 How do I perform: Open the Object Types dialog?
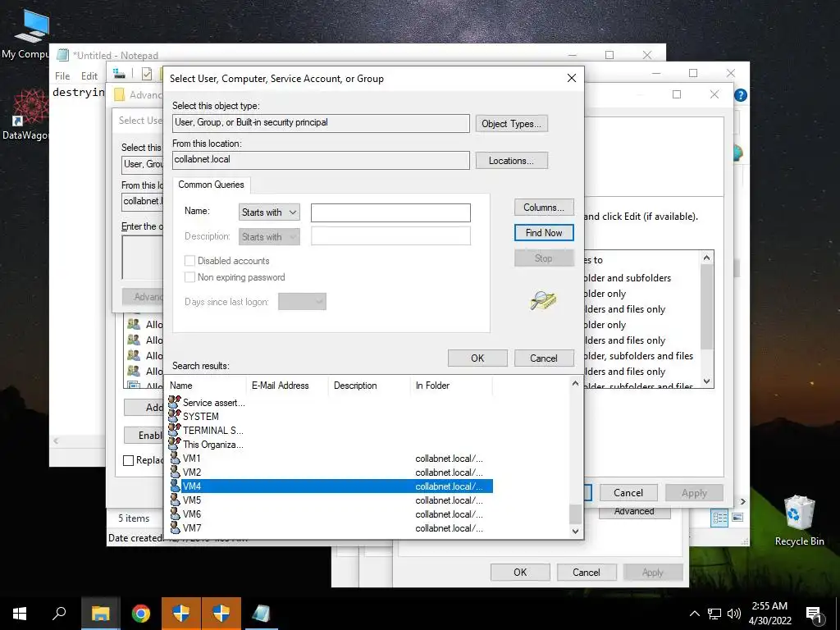point(511,124)
